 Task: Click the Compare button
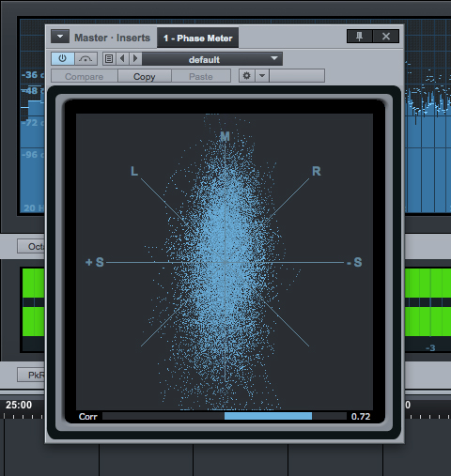point(84,76)
